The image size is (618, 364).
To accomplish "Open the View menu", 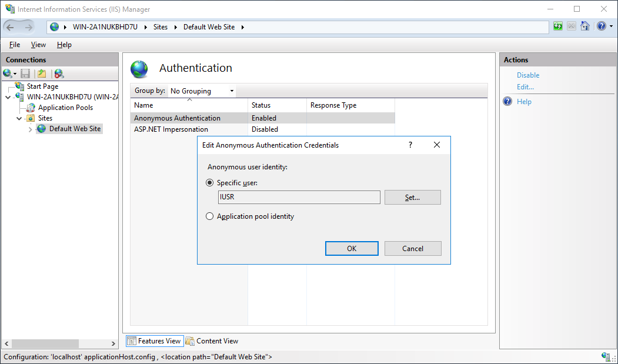I will tap(38, 45).
